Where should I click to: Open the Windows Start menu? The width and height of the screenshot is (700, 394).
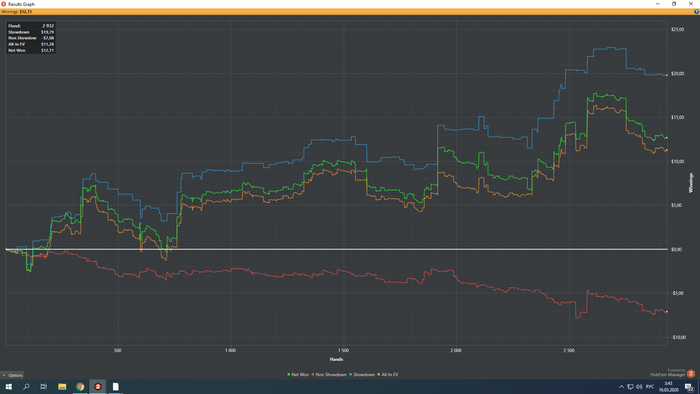[x=8, y=387]
